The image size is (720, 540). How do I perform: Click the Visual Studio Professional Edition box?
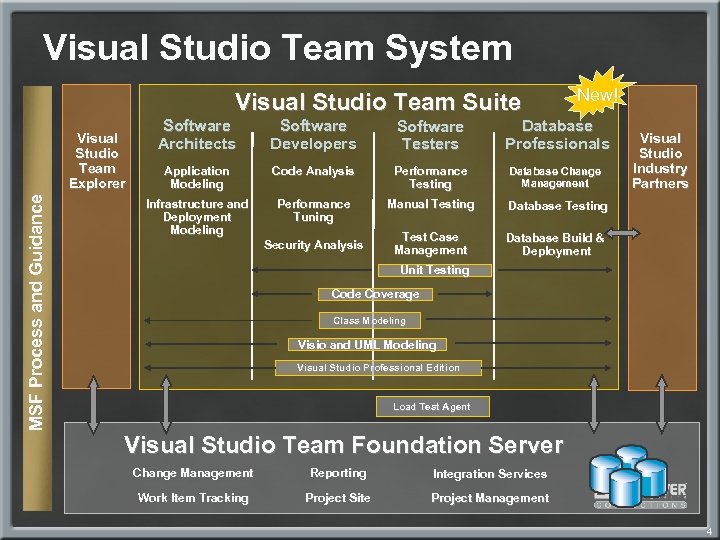pos(378,368)
